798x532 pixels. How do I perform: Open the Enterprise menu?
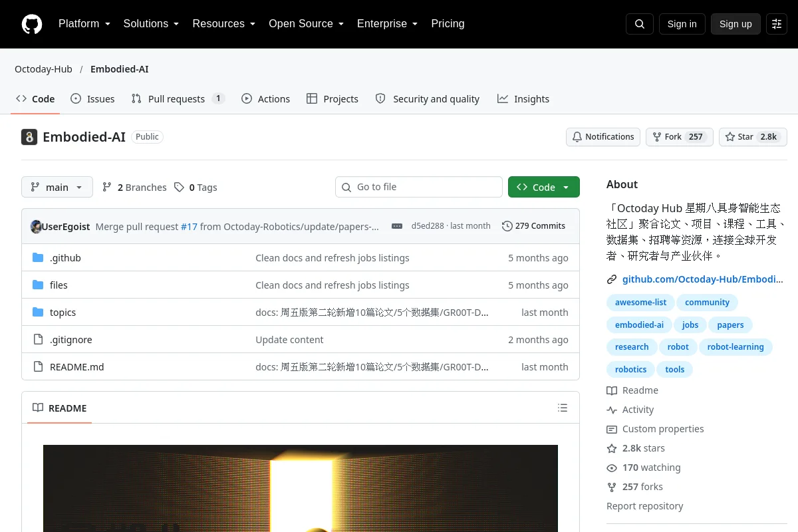[387, 24]
